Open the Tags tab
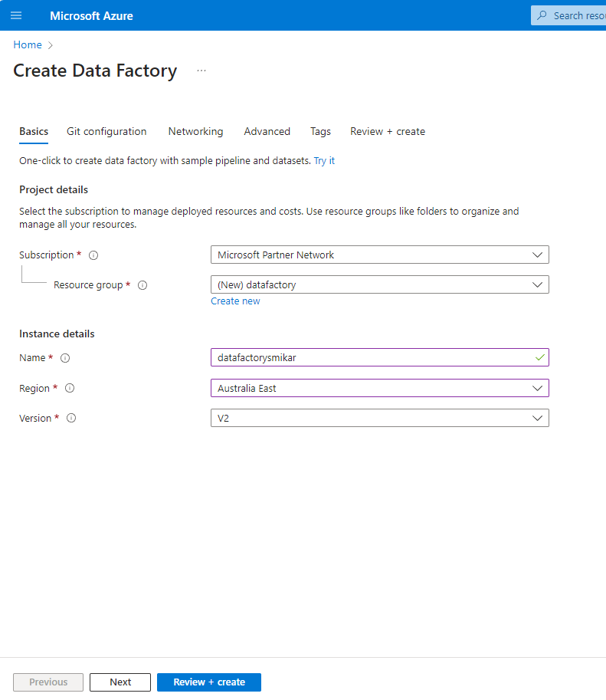This screenshot has height=700, width=606. point(320,132)
